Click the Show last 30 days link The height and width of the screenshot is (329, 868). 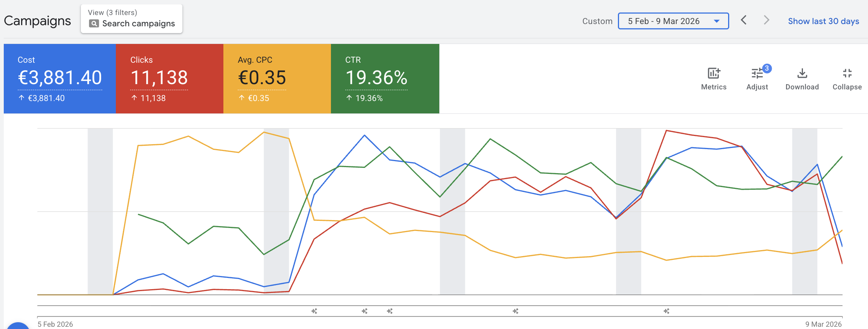[x=823, y=21]
